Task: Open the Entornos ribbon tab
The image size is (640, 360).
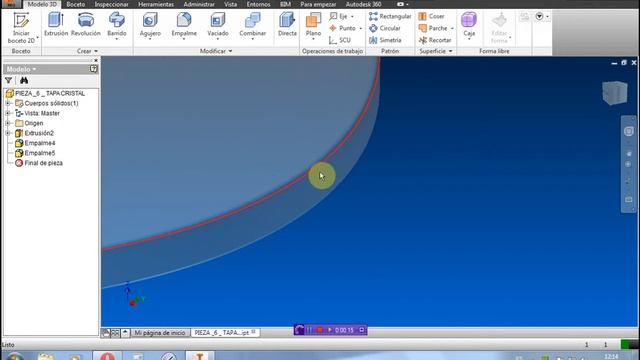Action: point(258,4)
